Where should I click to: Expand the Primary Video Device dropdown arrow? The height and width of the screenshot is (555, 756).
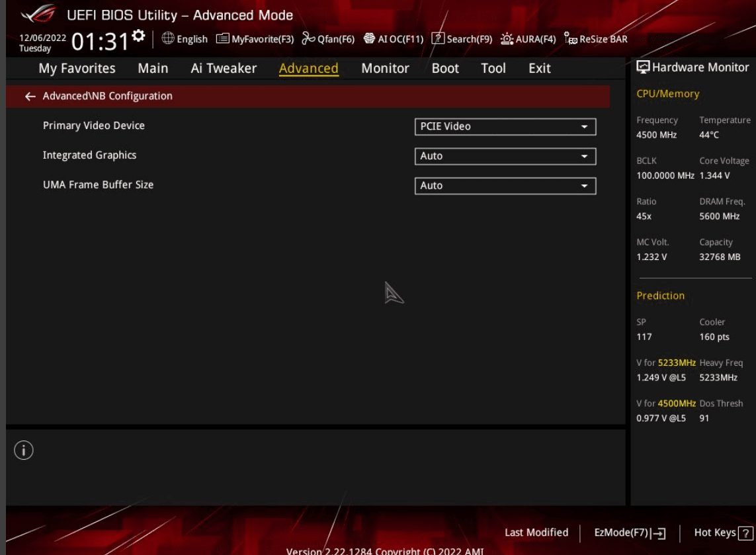click(x=584, y=127)
